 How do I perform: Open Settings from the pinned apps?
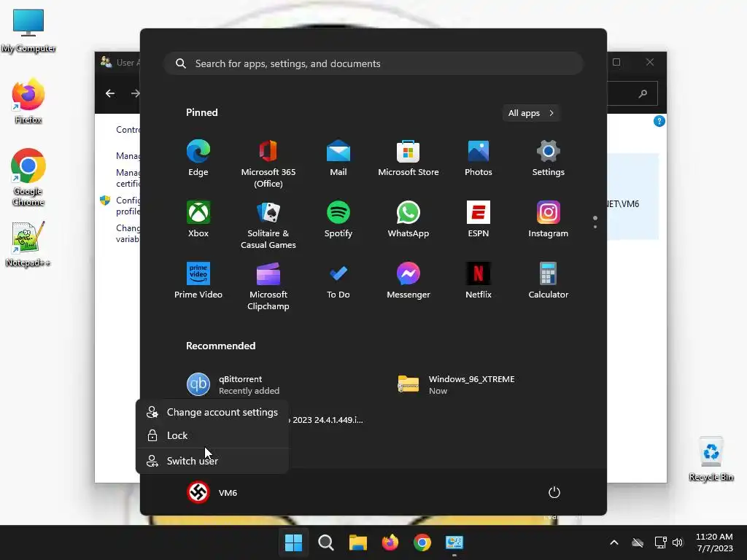pos(549,158)
